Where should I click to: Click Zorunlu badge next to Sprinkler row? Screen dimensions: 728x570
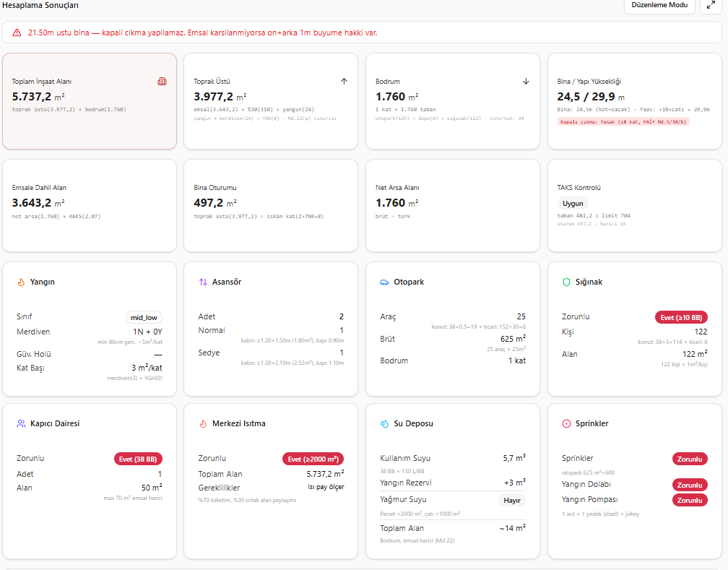point(690,459)
